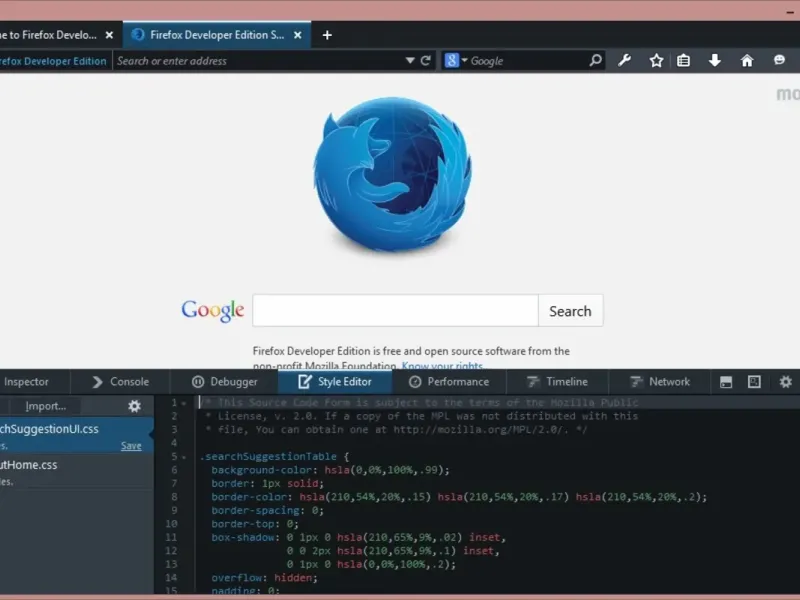Click the Google toolbar search field
800x600 pixels.
[x=528, y=61]
